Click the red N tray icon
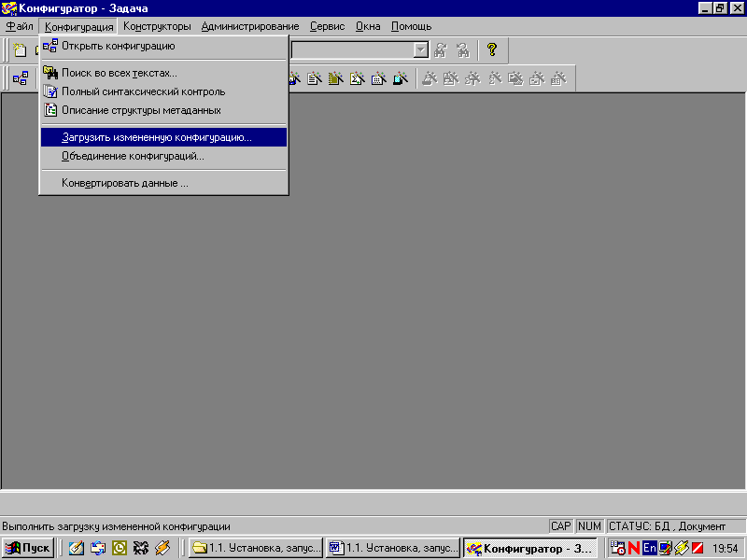Screen dimensions: 747x560 (634, 548)
